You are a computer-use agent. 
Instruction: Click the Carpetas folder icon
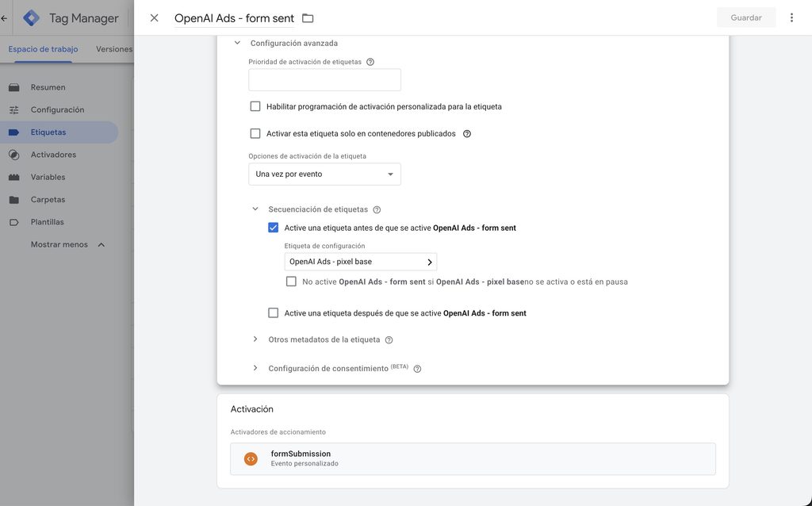coord(14,199)
